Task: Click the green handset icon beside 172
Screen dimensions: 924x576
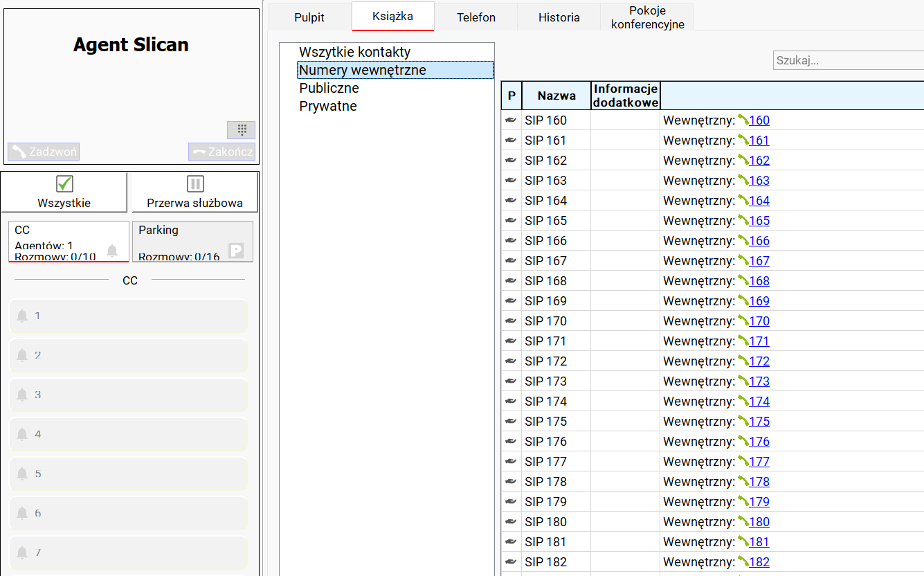Action: (743, 361)
